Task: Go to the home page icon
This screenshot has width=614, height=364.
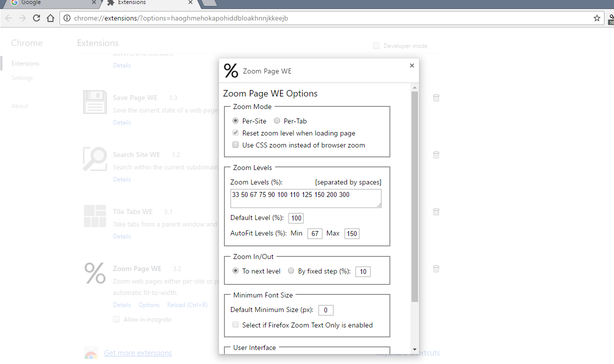Action: coord(50,18)
